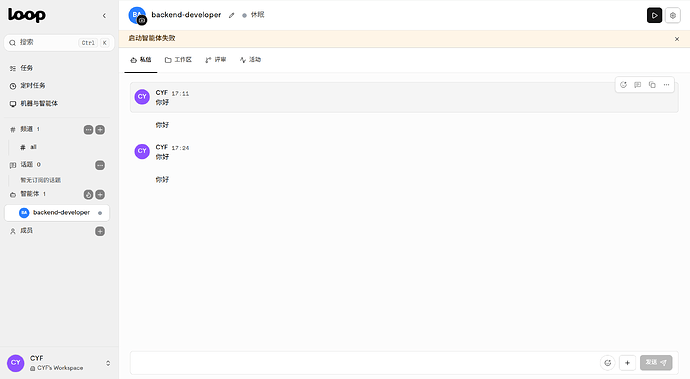Collapse the sidebar with the chevron arrow

point(104,16)
